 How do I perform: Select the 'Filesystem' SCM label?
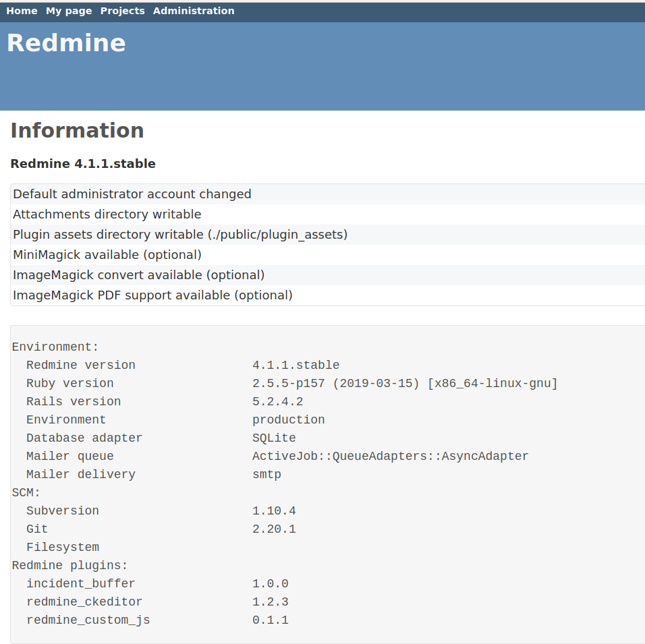coord(63,548)
